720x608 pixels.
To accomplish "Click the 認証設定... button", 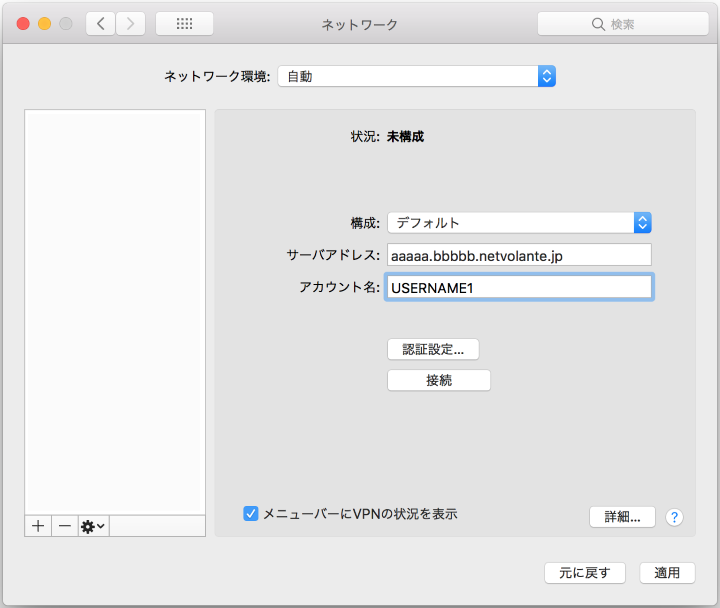I will 433,349.
